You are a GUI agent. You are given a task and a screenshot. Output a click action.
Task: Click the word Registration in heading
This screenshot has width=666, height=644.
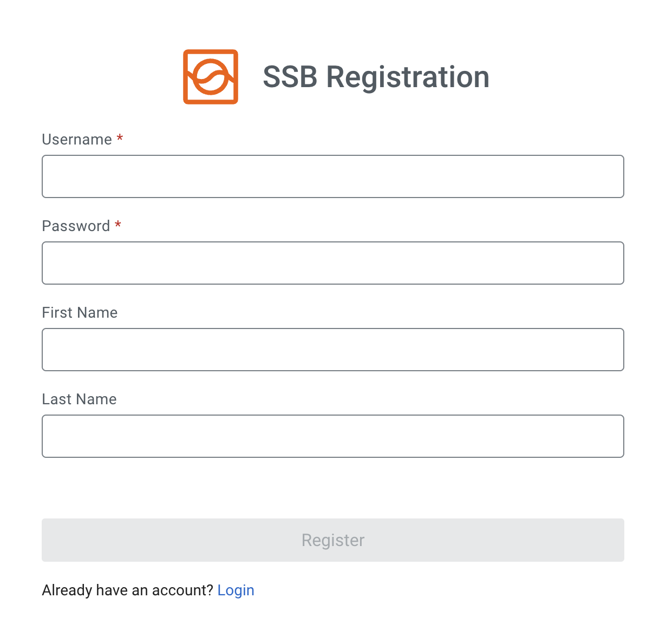point(408,77)
